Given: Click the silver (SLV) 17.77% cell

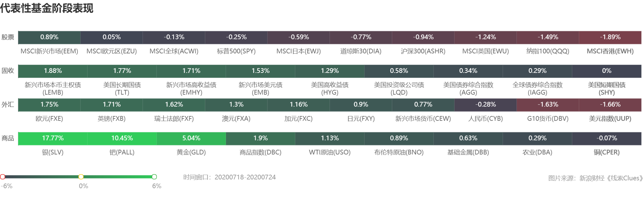Looking at the screenshot, I should (53, 138).
